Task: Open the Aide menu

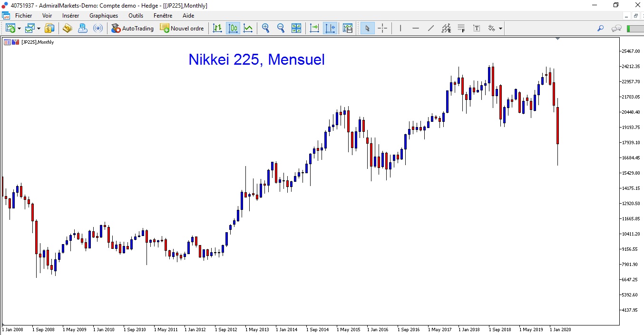Action: point(188,16)
